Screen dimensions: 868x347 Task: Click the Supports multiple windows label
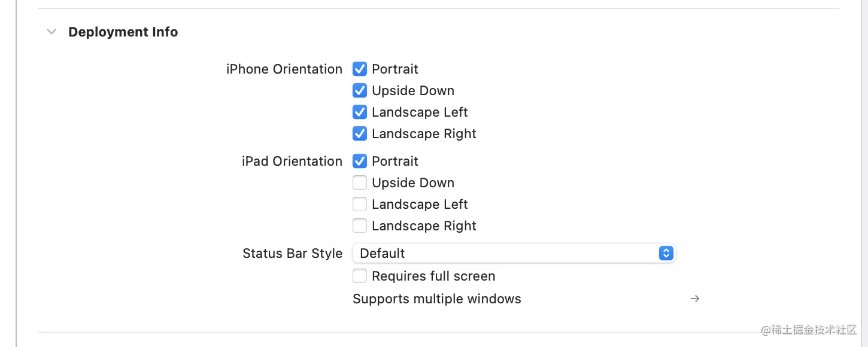436,299
